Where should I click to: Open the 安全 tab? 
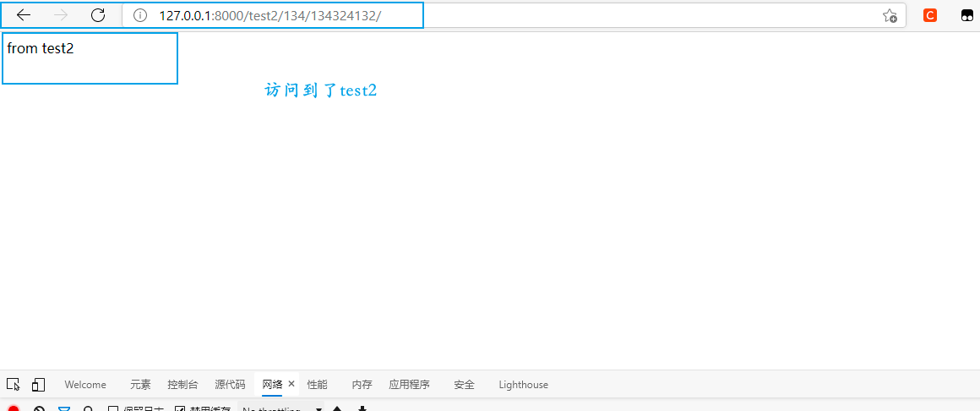(x=465, y=385)
